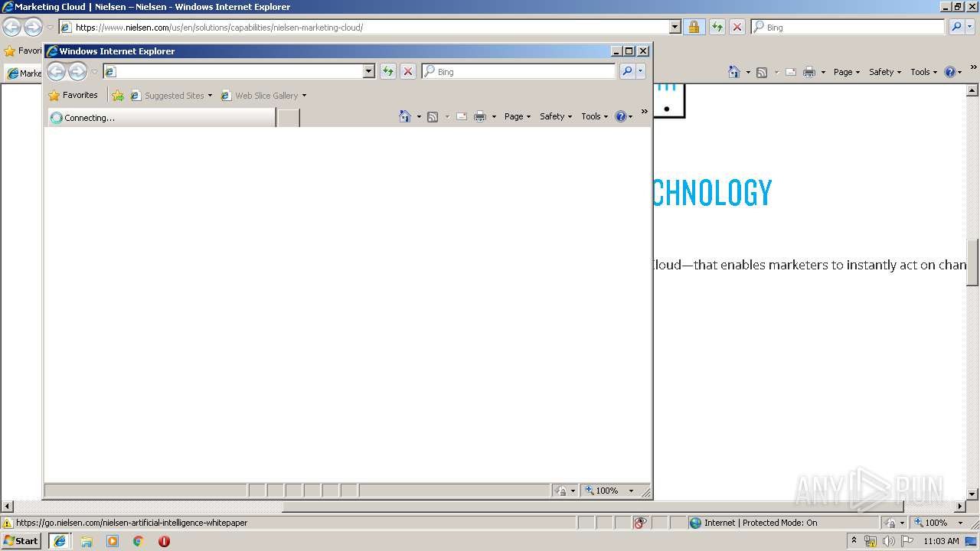
Task: Open a new tab in the front window
Action: tap(288, 118)
